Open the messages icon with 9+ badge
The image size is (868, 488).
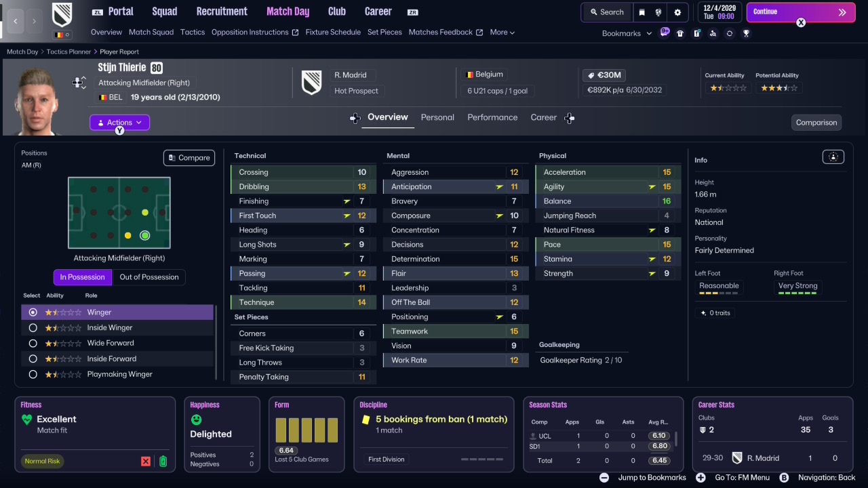coord(664,33)
